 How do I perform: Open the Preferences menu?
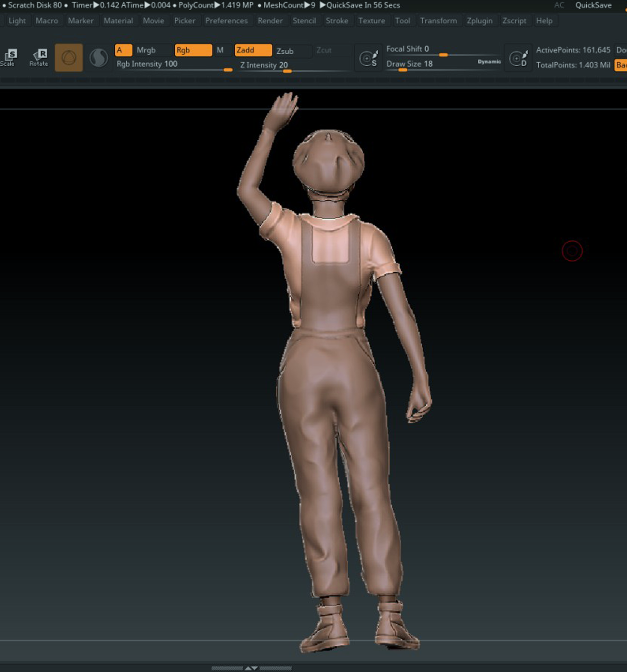226,21
